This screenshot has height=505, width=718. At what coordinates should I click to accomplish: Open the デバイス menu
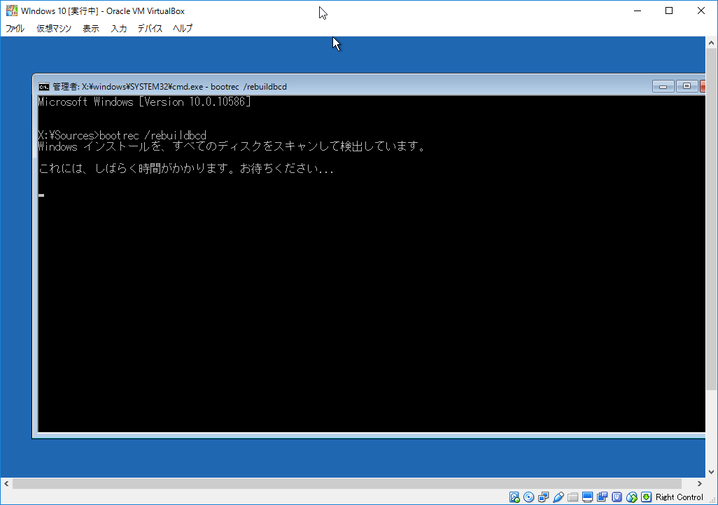[150, 28]
